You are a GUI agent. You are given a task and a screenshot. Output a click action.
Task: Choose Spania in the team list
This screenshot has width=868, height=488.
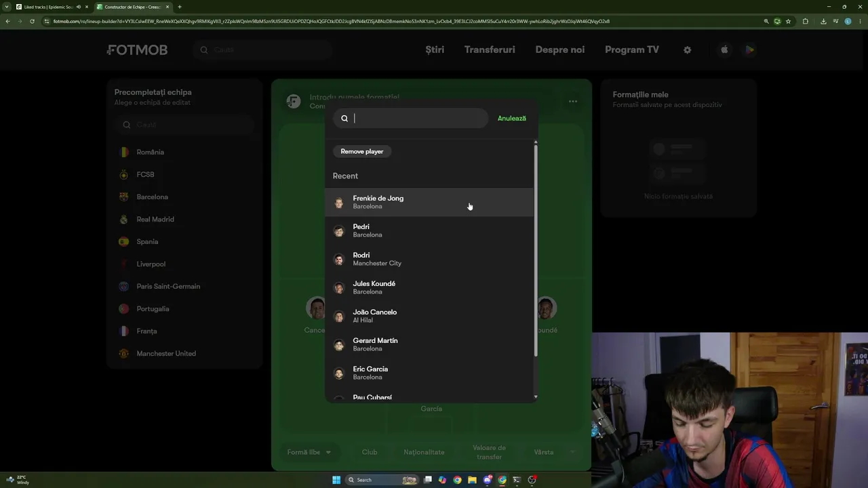[184, 241]
